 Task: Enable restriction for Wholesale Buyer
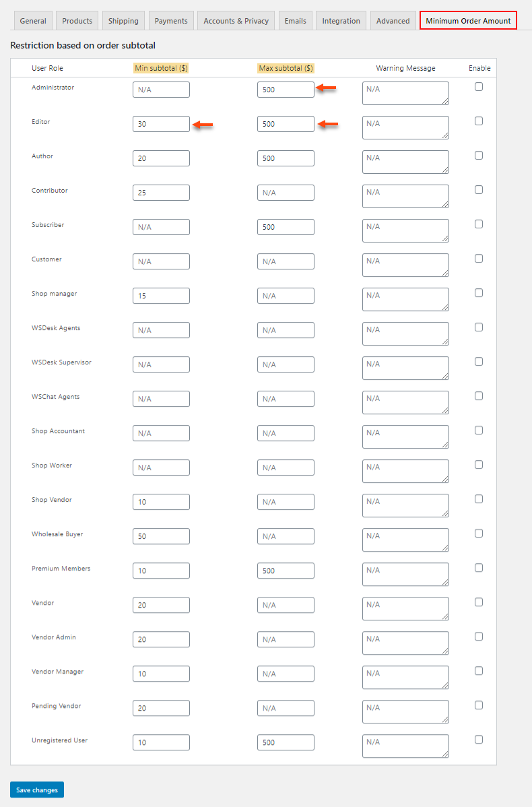pyautogui.click(x=479, y=534)
